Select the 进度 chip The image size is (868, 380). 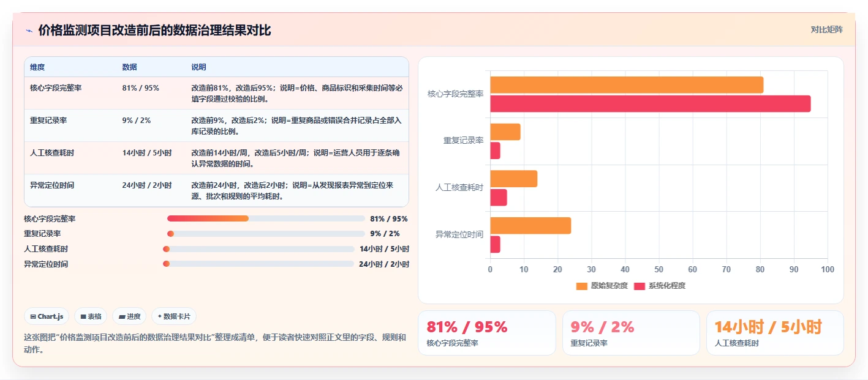(x=129, y=316)
